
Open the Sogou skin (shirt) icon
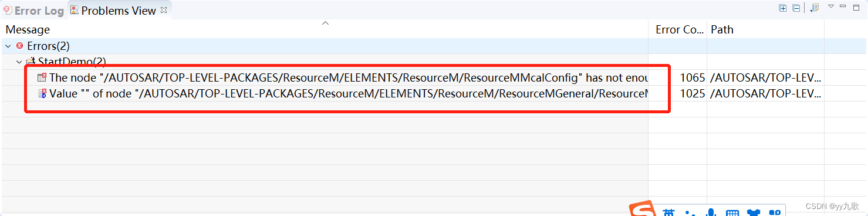[754, 213]
